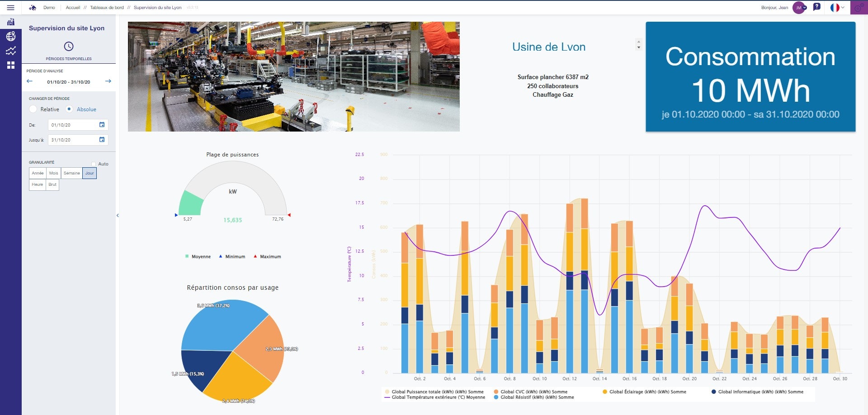The width and height of the screenshot is (868, 415).
Task: Open the settings gear in purple corner
Action: tap(859, 8)
